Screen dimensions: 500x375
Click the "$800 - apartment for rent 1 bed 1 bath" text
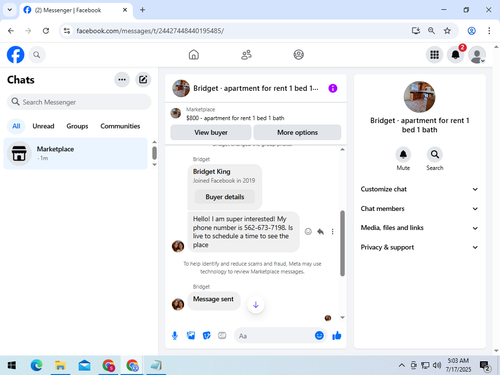[235, 118]
